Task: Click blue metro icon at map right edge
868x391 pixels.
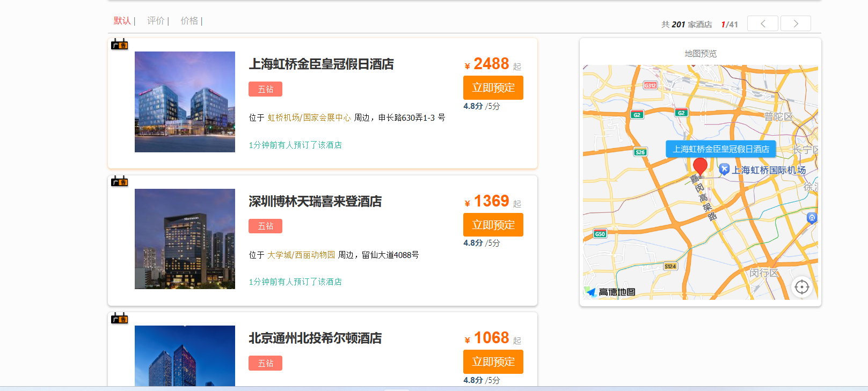Action: click(x=812, y=217)
